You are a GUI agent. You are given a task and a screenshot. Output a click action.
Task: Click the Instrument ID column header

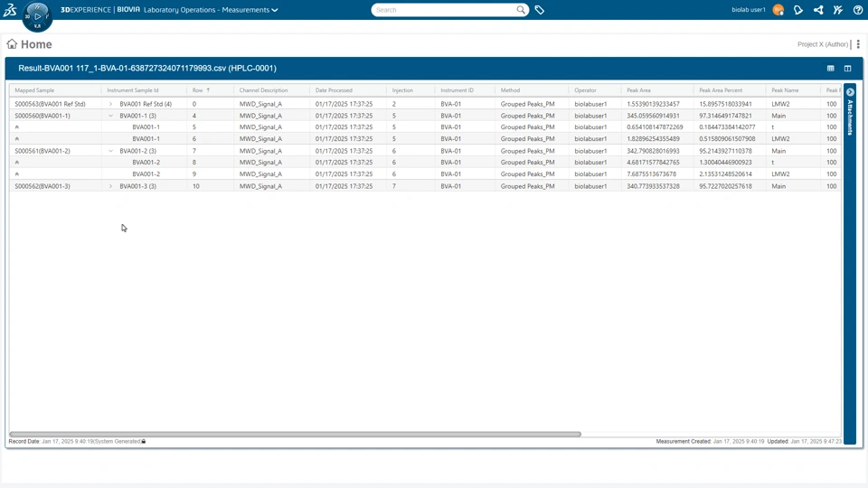[x=458, y=90]
